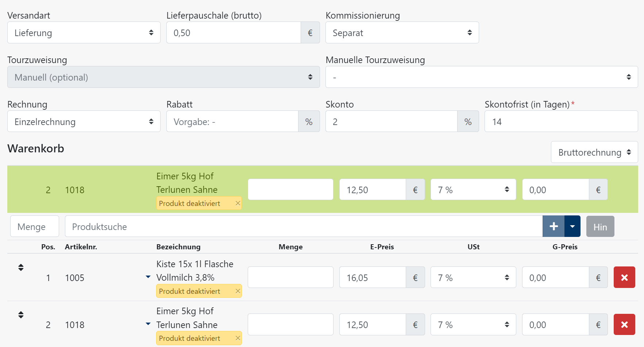Click the Skontofrist (in Tagen) label

pyautogui.click(x=527, y=104)
